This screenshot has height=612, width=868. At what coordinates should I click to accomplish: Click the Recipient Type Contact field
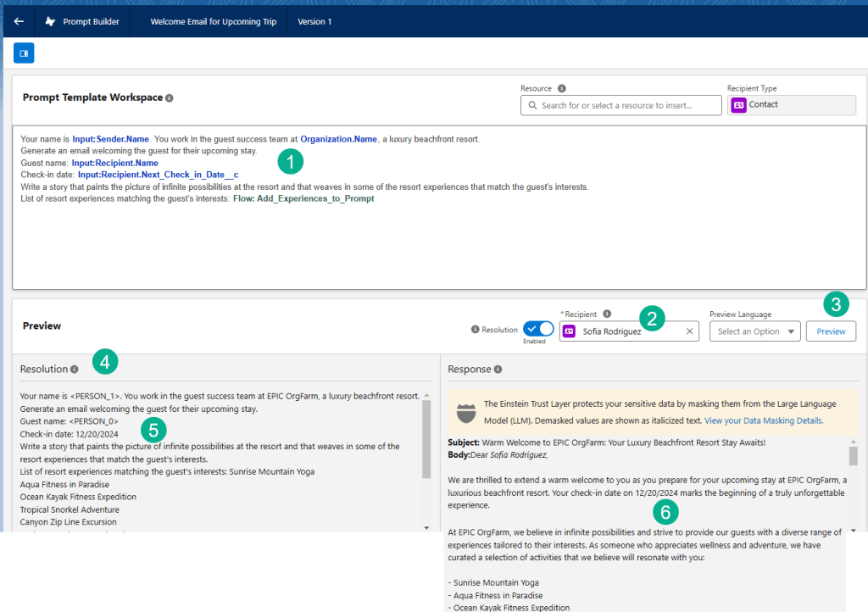792,105
